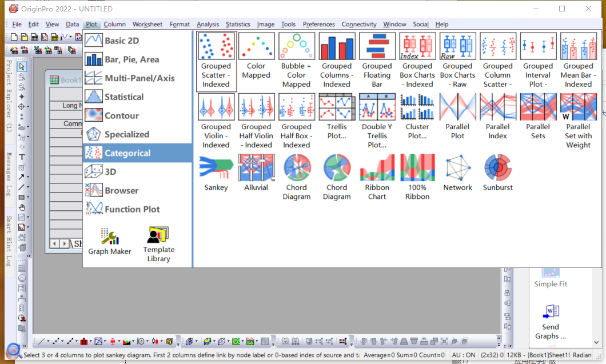Pick Grouped Interval Plot
The image size is (606, 364).
[x=537, y=61]
